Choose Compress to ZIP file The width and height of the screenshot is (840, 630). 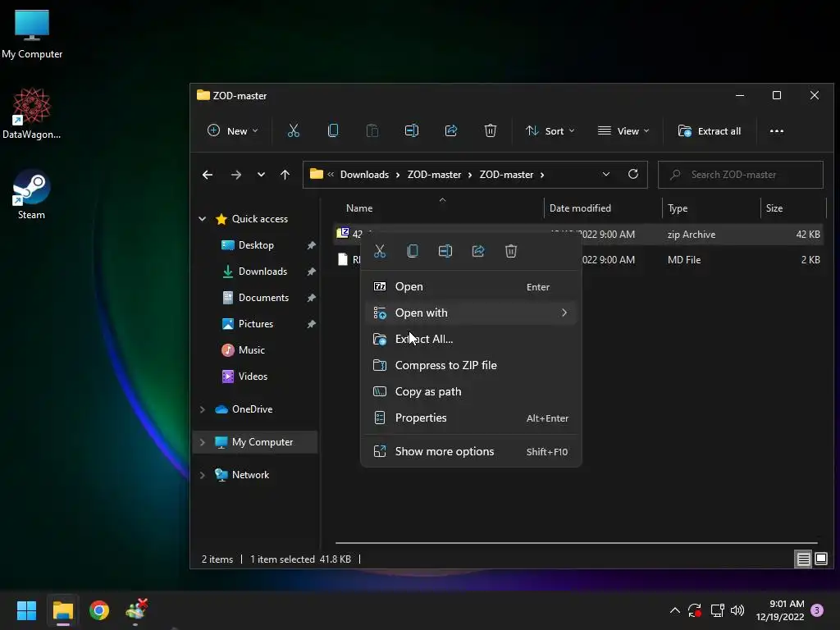point(470,365)
